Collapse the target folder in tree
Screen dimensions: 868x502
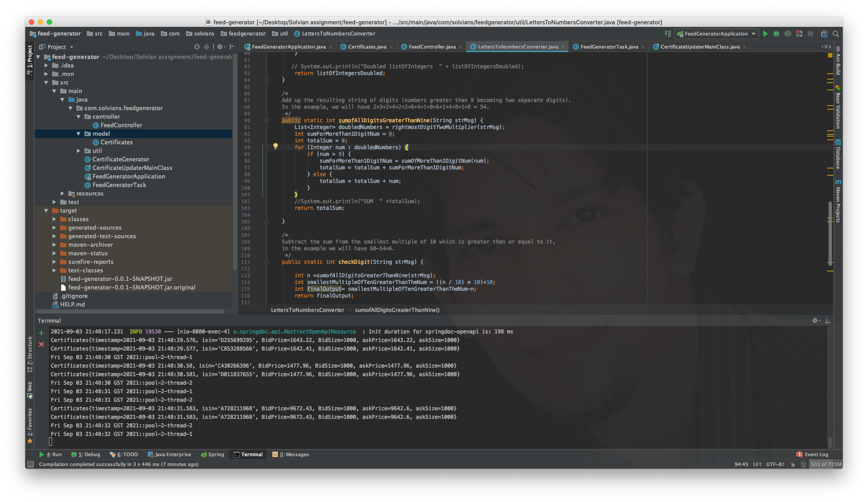pos(46,211)
